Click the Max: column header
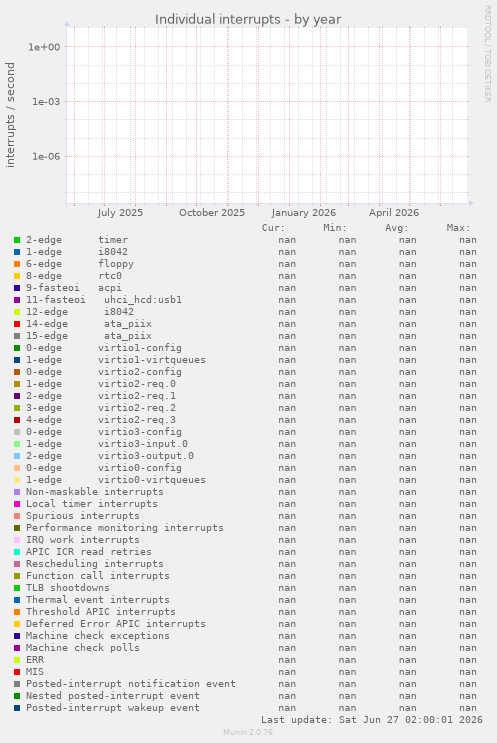The height and width of the screenshot is (743, 497). pos(458,228)
